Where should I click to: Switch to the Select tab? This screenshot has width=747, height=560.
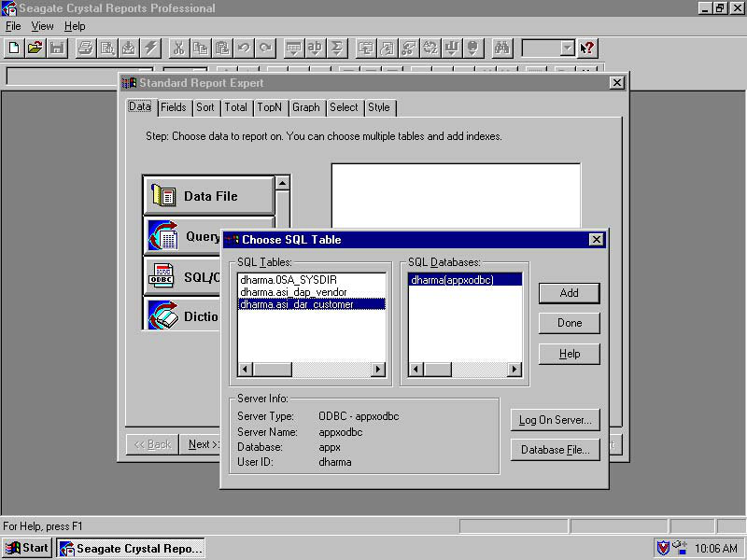tap(344, 107)
